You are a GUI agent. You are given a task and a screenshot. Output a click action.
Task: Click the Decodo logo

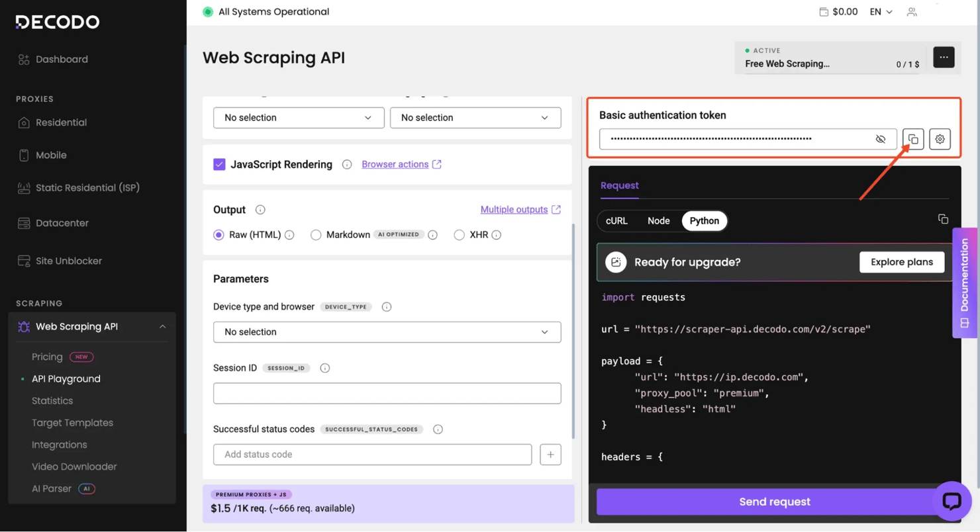(58, 22)
